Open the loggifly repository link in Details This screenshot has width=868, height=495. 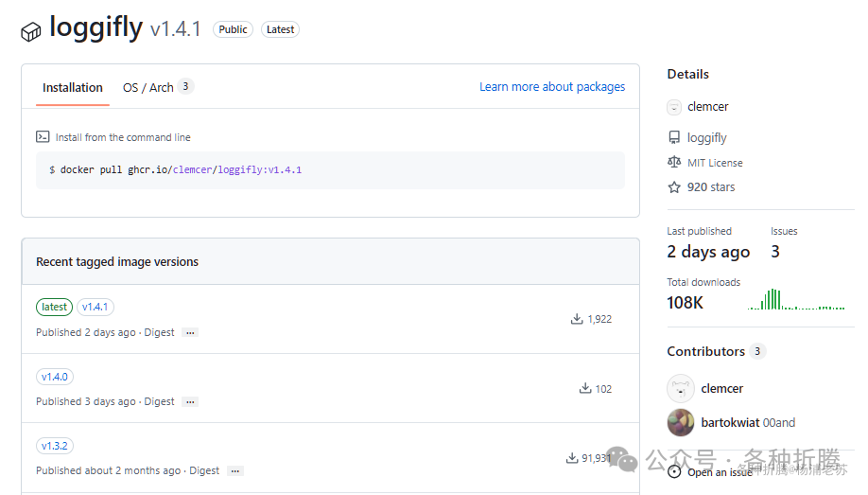(x=707, y=137)
